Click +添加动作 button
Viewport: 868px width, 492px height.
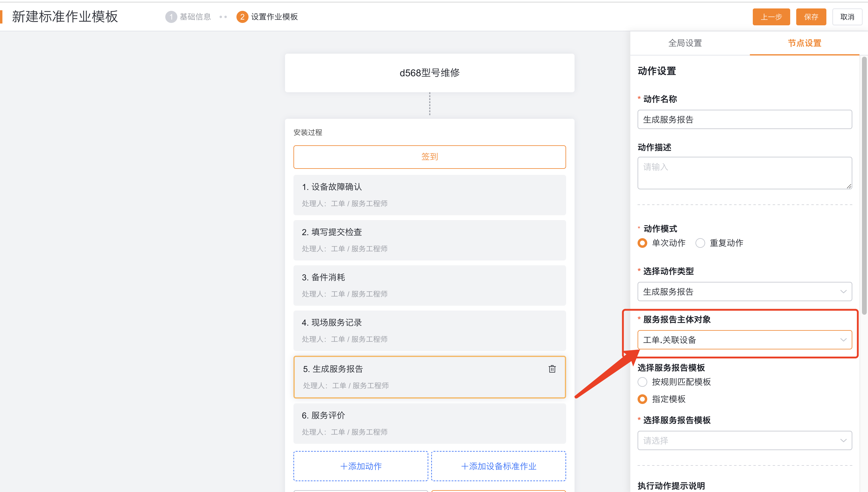click(361, 466)
